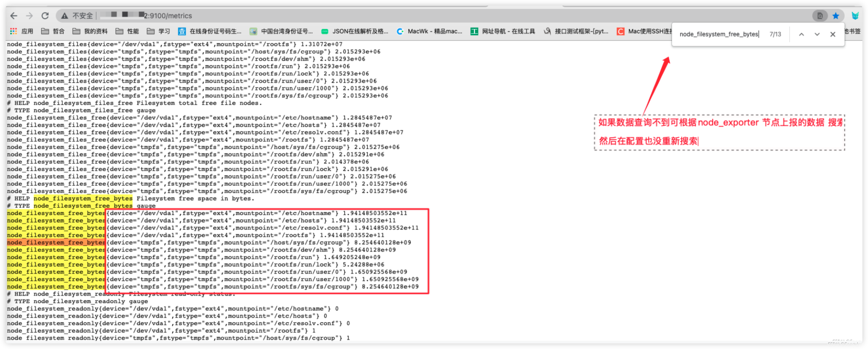The image size is (868, 349).
Task: Open the 中国台湾身份证号 bookmark
Action: (x=281, y=31)
